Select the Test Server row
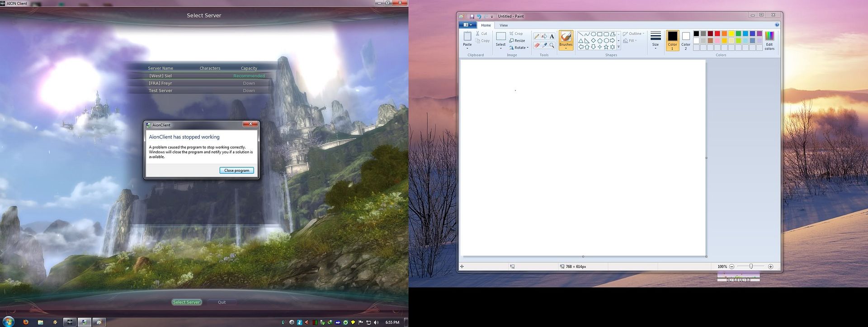The height and width of the screenshot is (327, 868). pyautogui.click(x=201, y=90)
